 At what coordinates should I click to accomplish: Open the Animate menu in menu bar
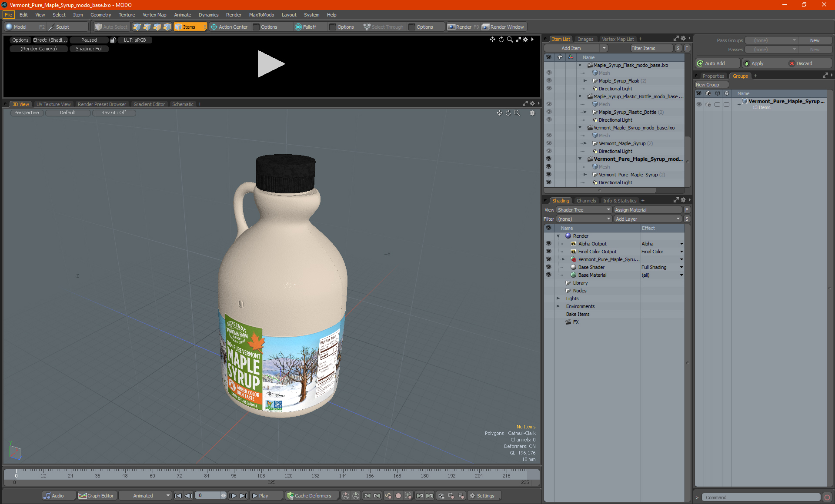click(182, 14)
